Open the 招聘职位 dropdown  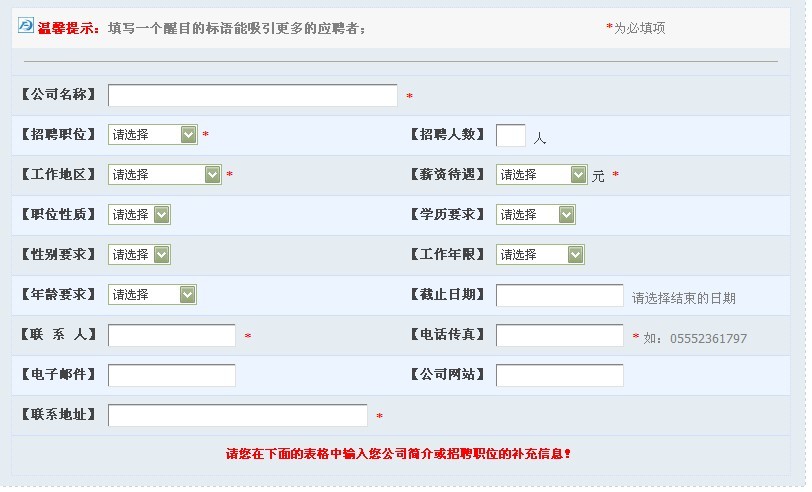(x=153, y=135)
